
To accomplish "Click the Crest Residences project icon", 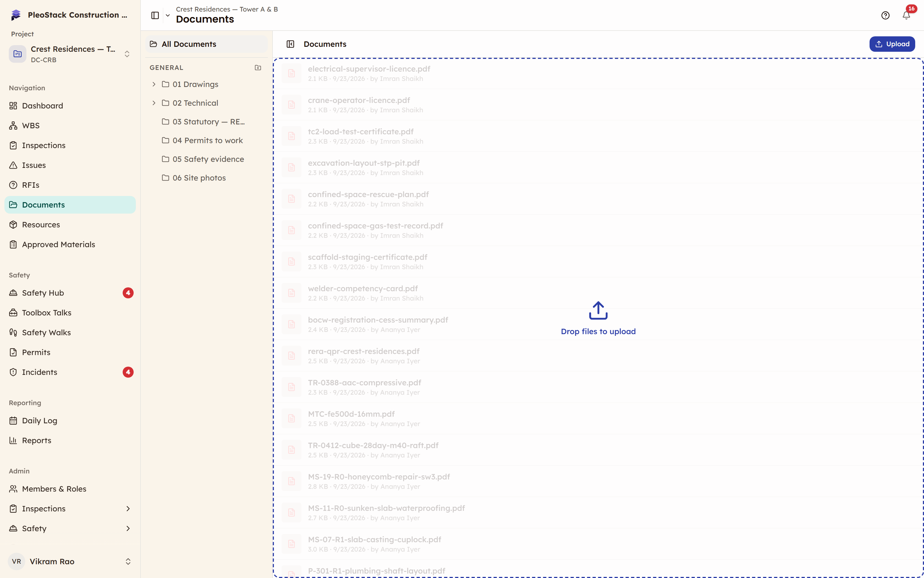I will click(x=18, y=54).
